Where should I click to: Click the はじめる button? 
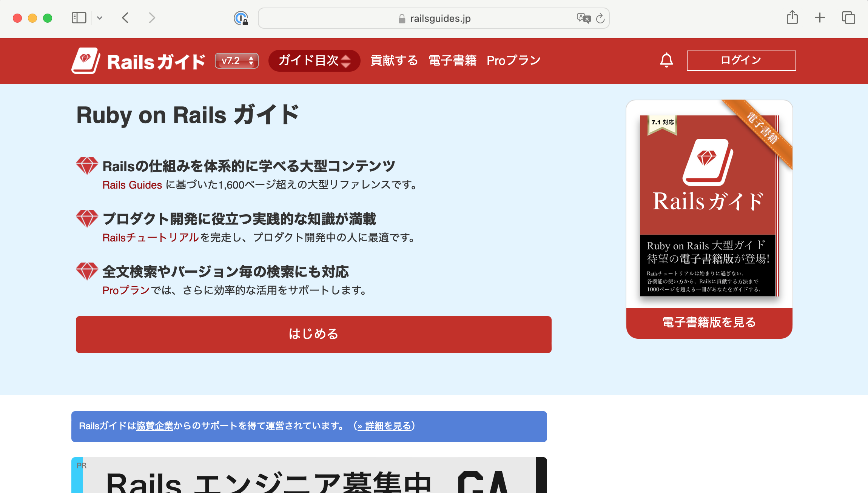click(313, 334)
